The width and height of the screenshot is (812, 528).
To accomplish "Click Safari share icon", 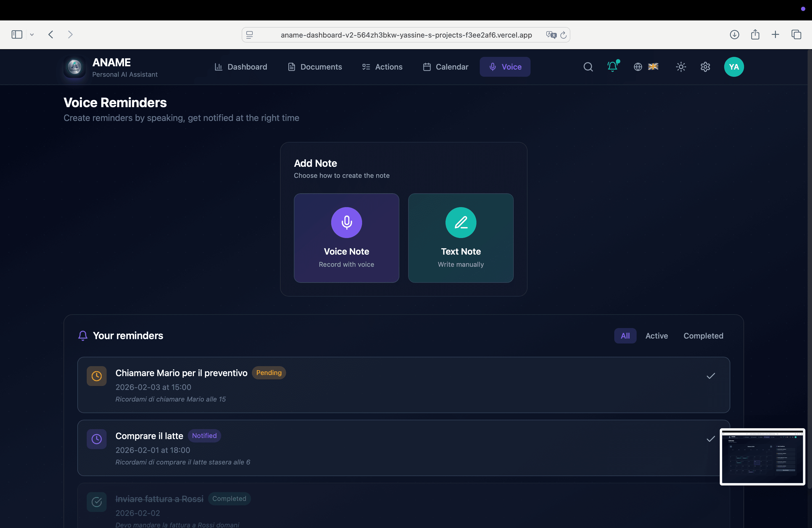I will click(755, 35).
